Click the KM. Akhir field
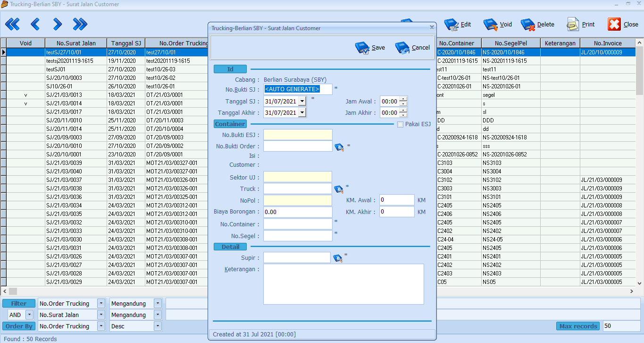The width and height of the screenshot is (644, 343). click(397, 212)
